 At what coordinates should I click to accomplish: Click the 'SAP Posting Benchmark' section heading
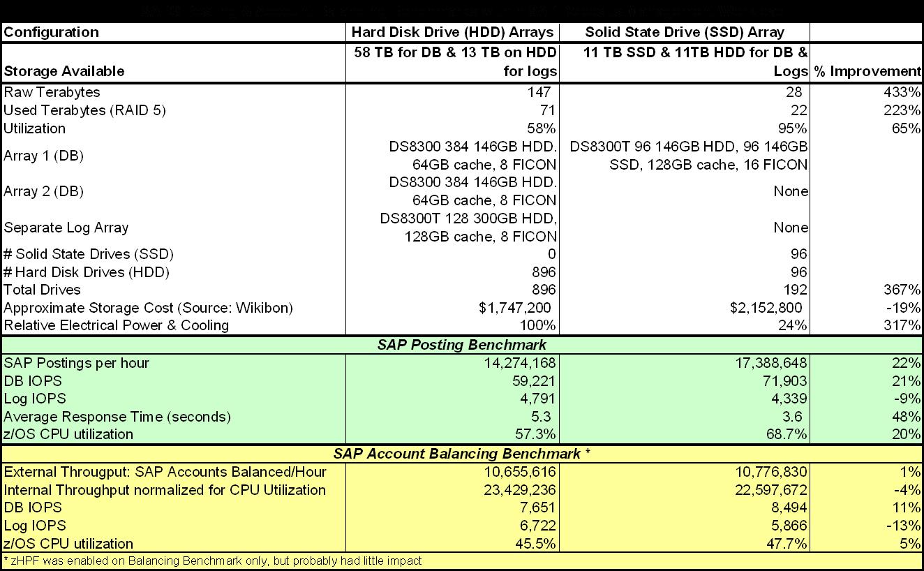pos(461,344)
